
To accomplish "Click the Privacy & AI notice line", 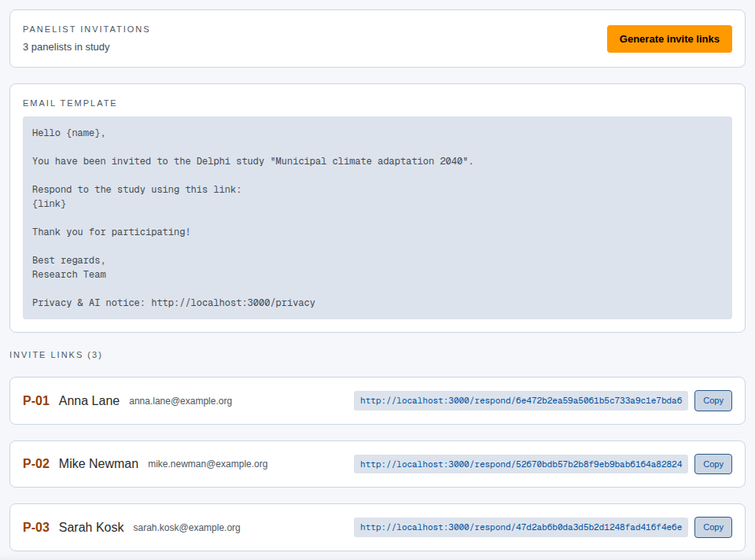I will coord(174,303).
